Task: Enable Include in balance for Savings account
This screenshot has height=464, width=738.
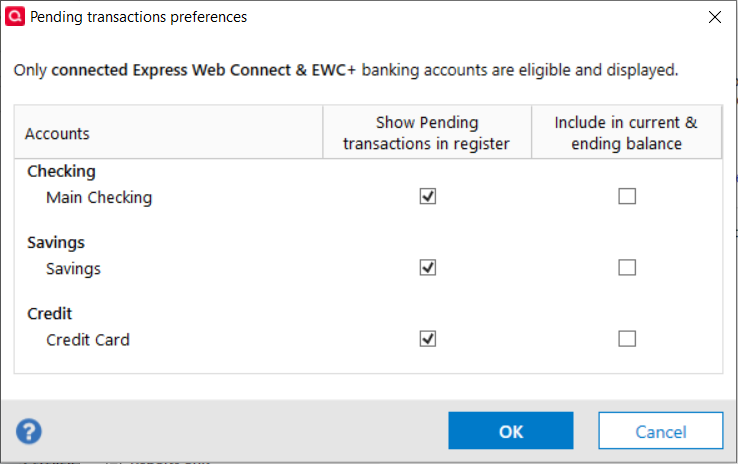Action: 627,268
